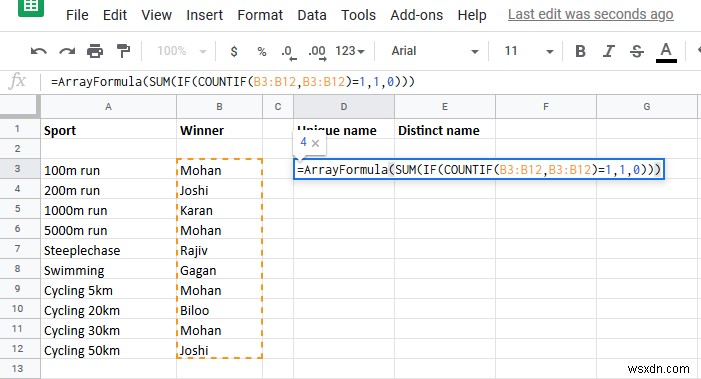Increase decimal places icon

point(317,52)
